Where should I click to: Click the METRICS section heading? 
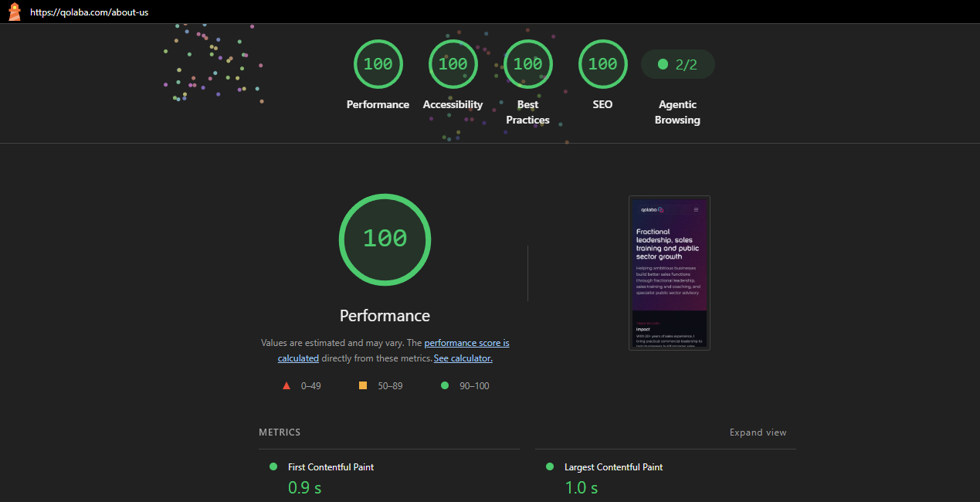click(280, 432)
